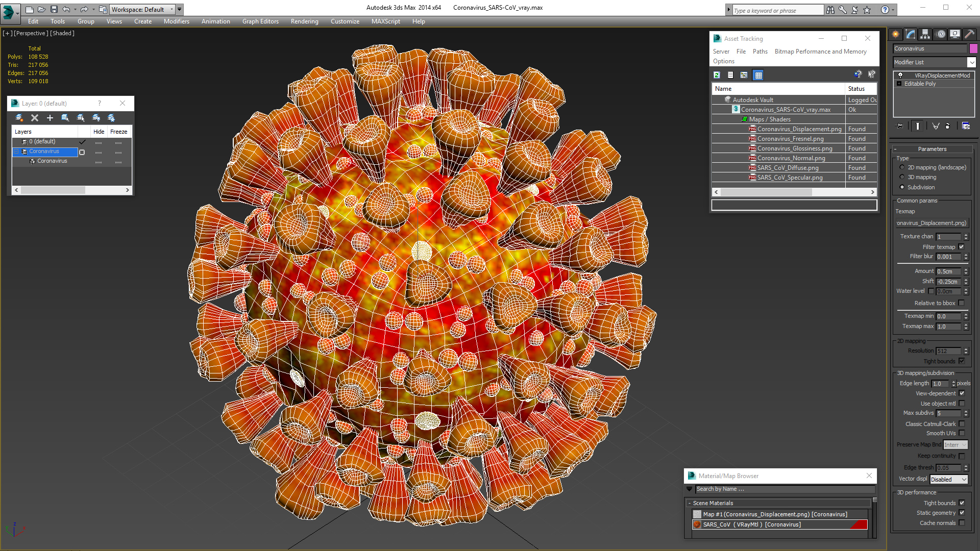Click Create New Layer icon in Layer dialog
The image size is (980, 551).
(19, 118)
